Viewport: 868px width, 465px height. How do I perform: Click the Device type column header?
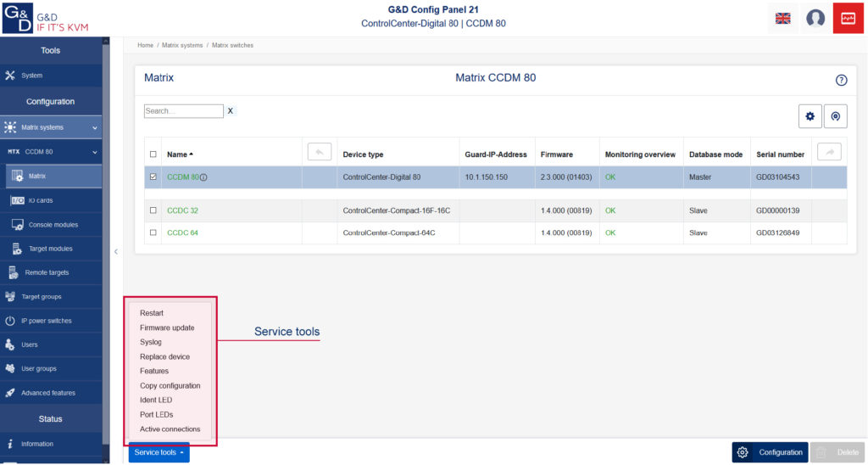tap(363, 154)
